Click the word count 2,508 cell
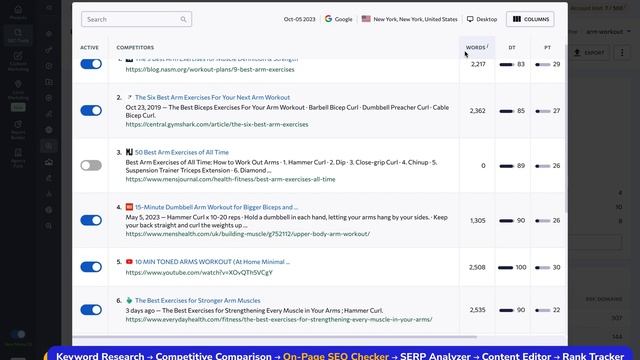640x360 pixels. click(477, 267)
